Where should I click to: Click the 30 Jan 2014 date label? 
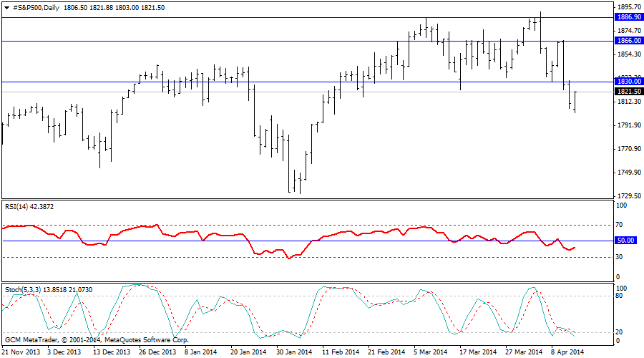(x=293, y=352)
